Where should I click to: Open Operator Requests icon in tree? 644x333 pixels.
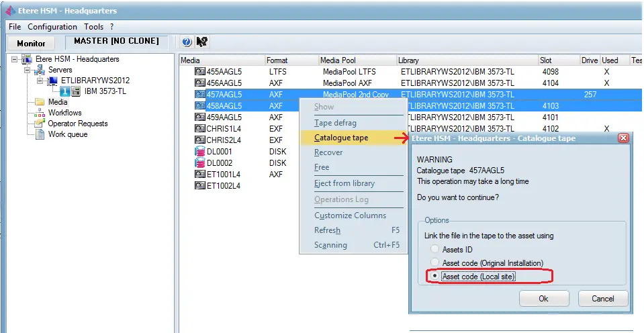40,124
